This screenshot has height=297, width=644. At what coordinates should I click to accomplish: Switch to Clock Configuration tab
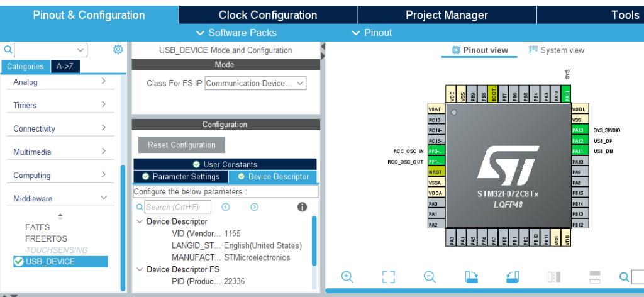268,15
